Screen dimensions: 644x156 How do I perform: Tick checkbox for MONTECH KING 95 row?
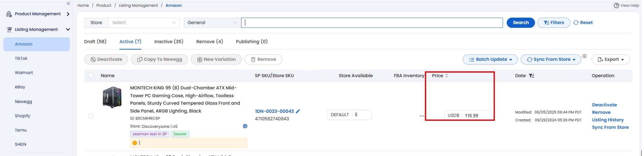click(91, 116)
